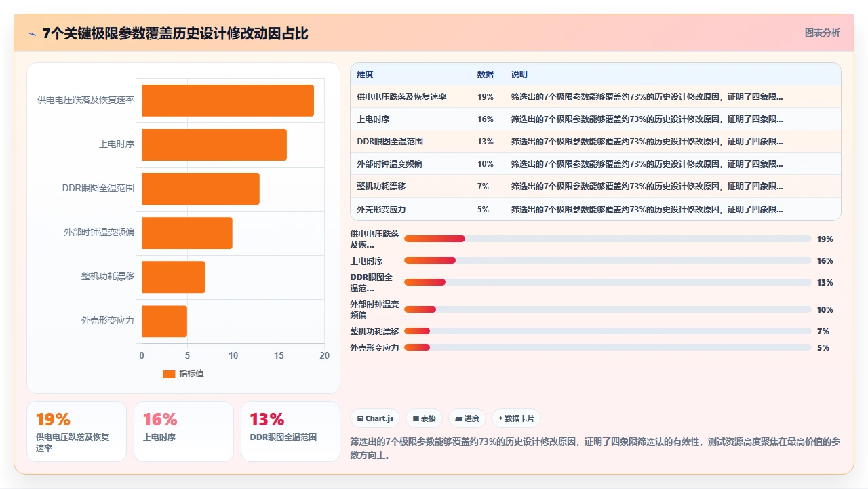Click chart axis label 整机功耗漂移

[108, 276]
